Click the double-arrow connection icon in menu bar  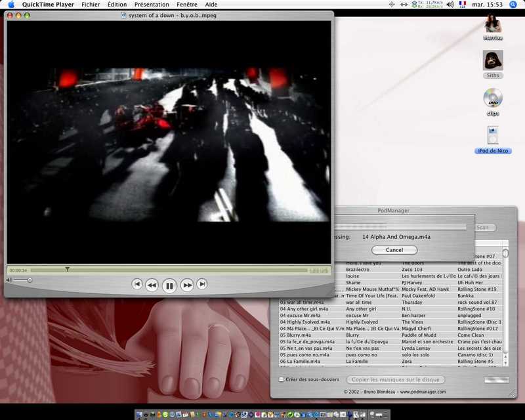404,5
